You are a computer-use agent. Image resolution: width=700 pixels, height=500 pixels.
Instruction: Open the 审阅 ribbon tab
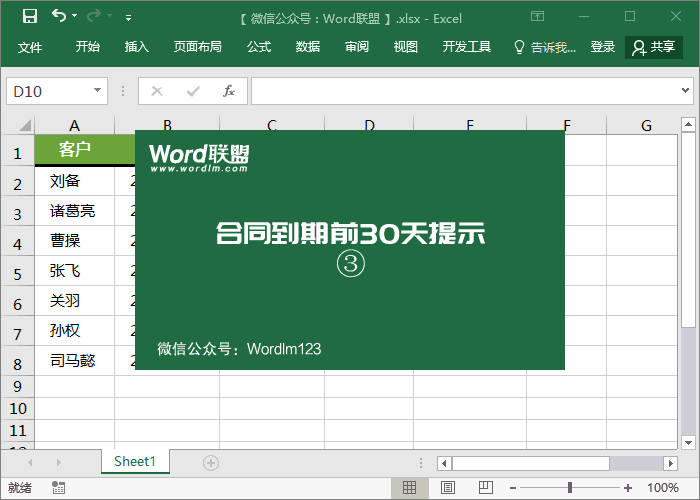pyautogui.click(x=356, y=46)
